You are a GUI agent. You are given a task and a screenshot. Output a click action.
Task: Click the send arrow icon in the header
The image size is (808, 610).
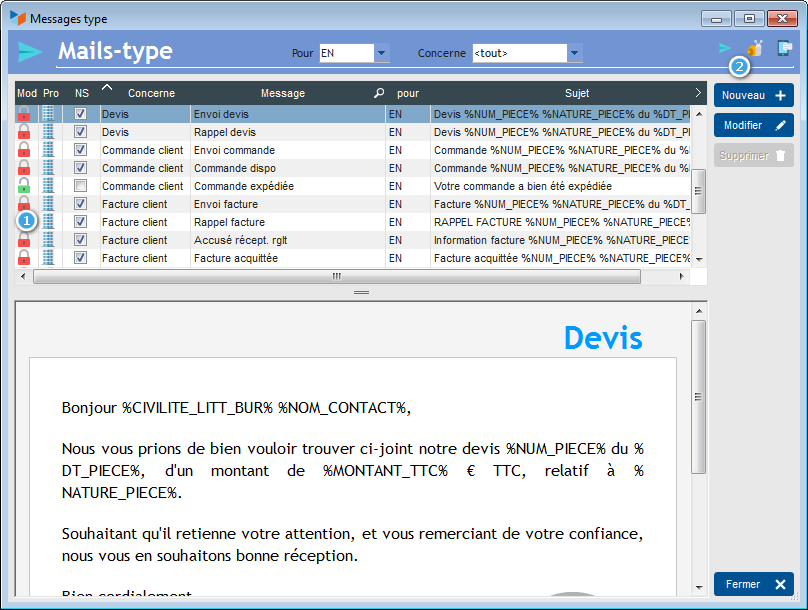724,48
